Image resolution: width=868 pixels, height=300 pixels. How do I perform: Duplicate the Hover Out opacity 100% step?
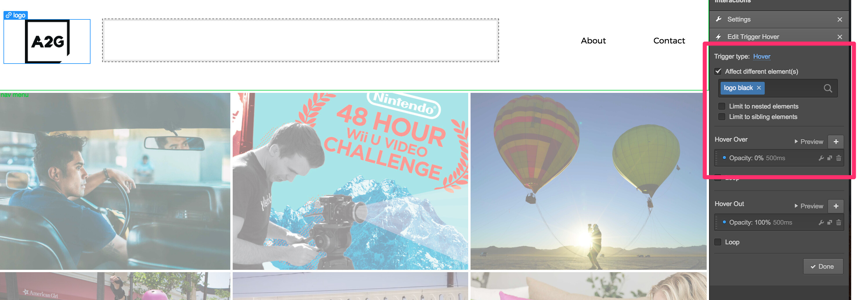[830, 222]
